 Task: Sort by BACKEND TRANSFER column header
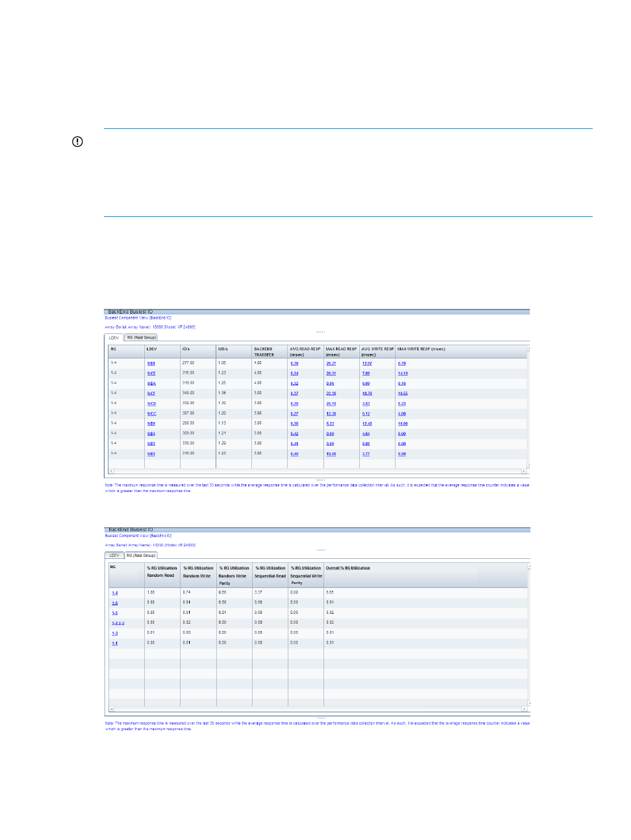(x=269, y=351)
